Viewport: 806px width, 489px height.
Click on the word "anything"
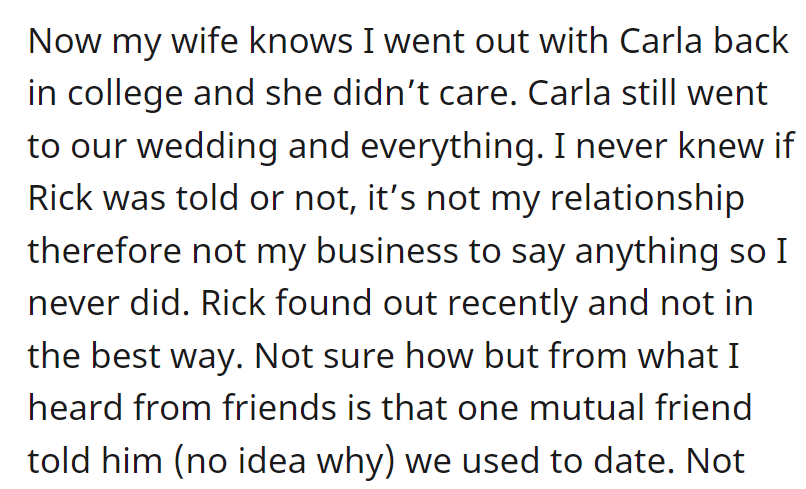tap(647, 251)
